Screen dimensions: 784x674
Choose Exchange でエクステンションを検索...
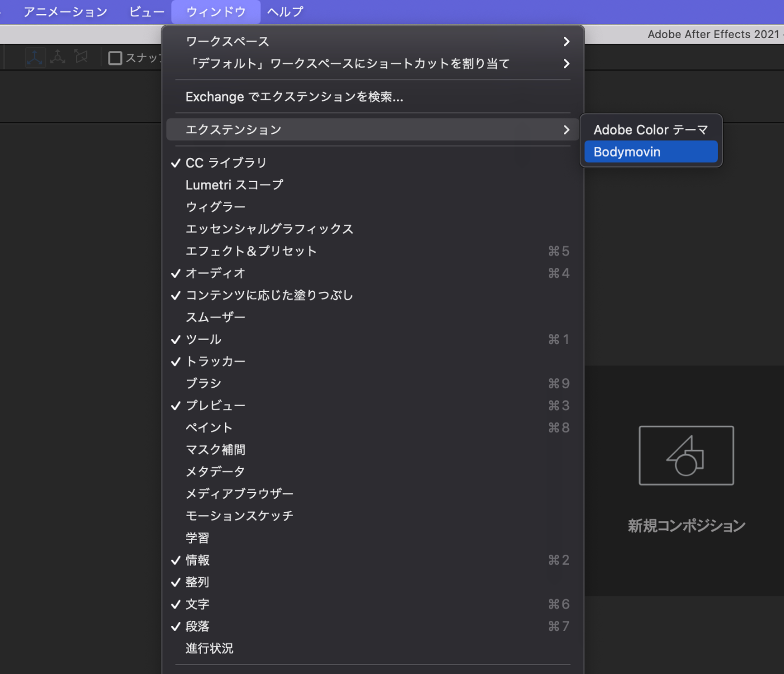coord(373,96)
